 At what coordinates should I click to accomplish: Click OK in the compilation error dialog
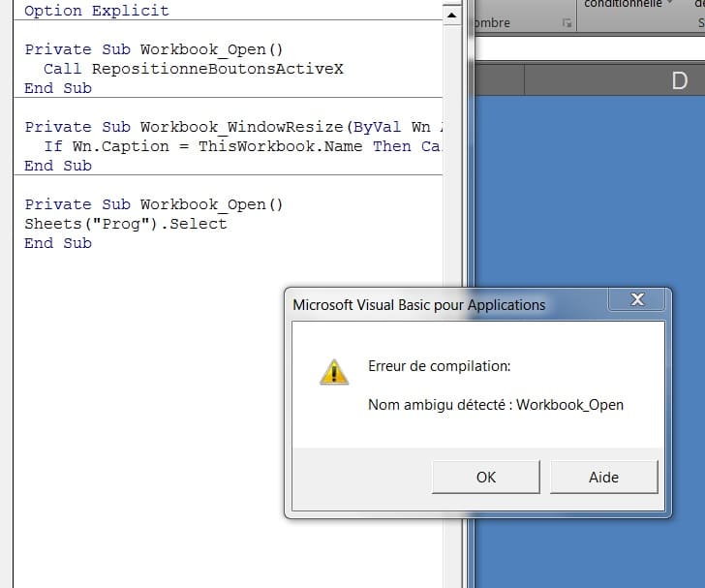point(485,477)
